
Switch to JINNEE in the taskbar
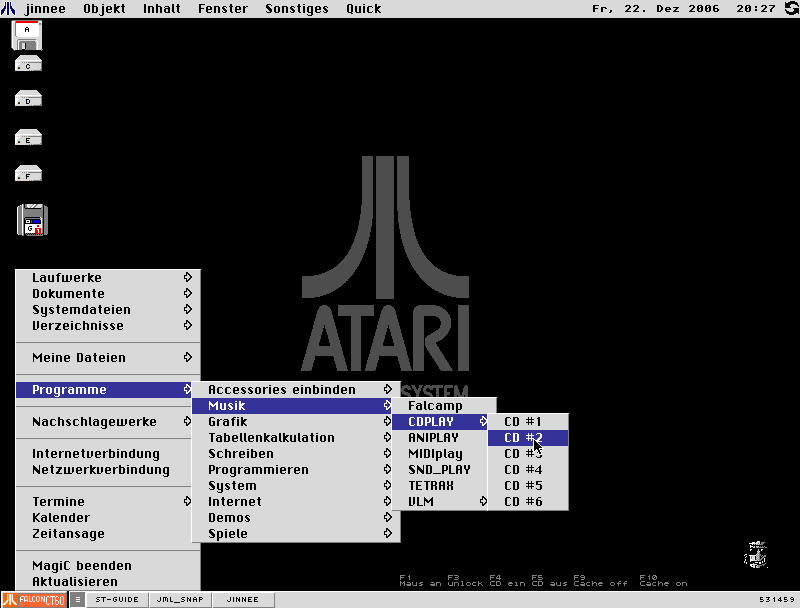[243, 600]
